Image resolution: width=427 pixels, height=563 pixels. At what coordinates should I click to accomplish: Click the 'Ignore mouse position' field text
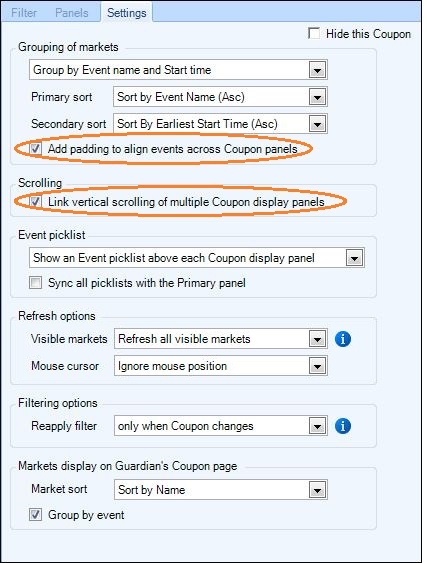click(172, 366)
